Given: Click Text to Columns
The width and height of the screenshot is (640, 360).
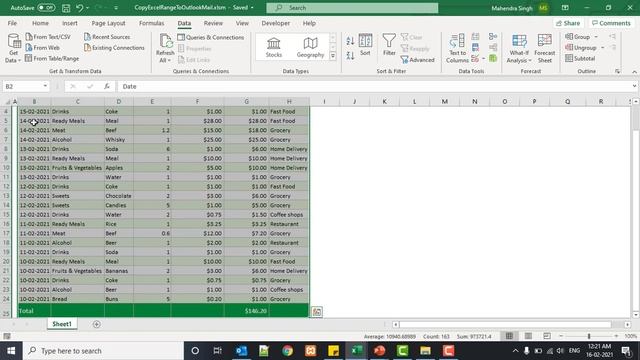Looking at the screenshot, I should (457, 49).
